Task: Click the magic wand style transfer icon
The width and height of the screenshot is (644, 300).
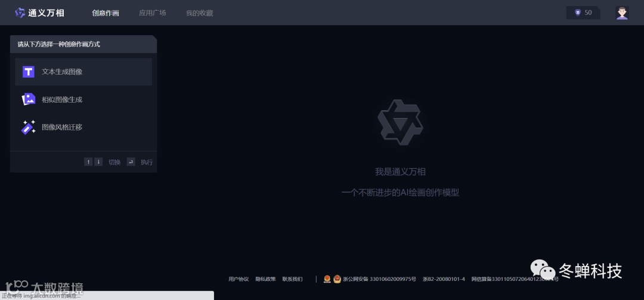Action: click(29, 127)
